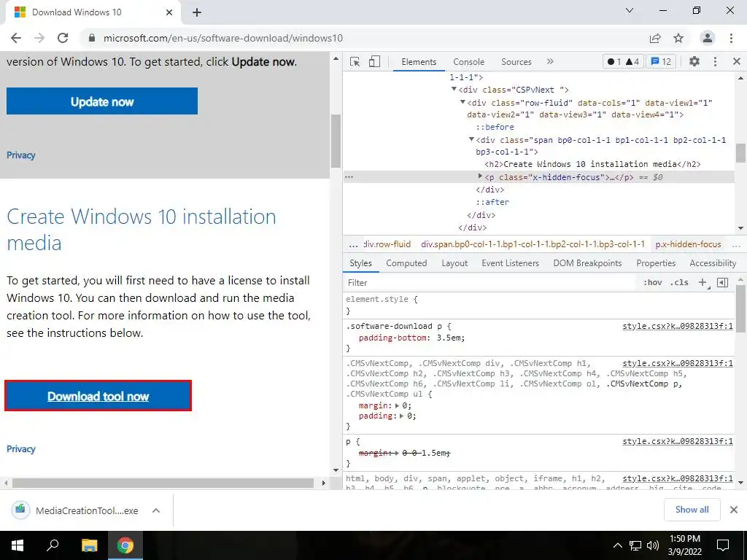Click the errors and warnings counter
747x560 pixels.
[623, 61]
